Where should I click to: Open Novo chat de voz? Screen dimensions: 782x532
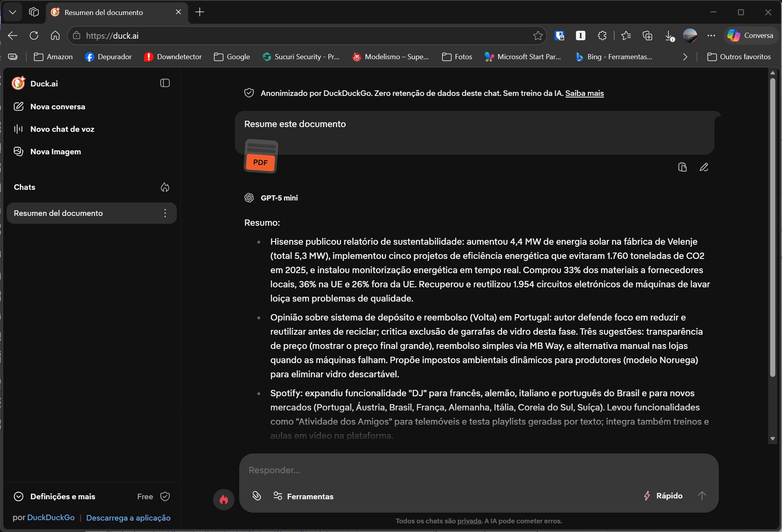click(54, 129)
